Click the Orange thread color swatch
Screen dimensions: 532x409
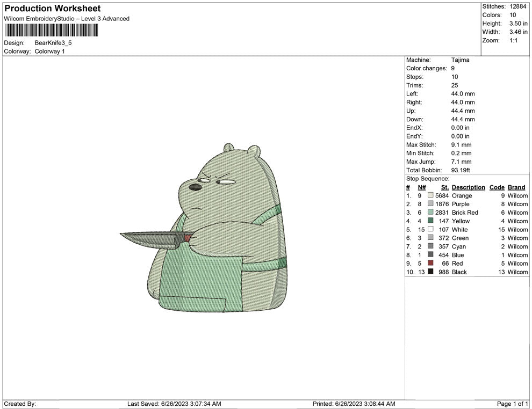click(430, 195)
